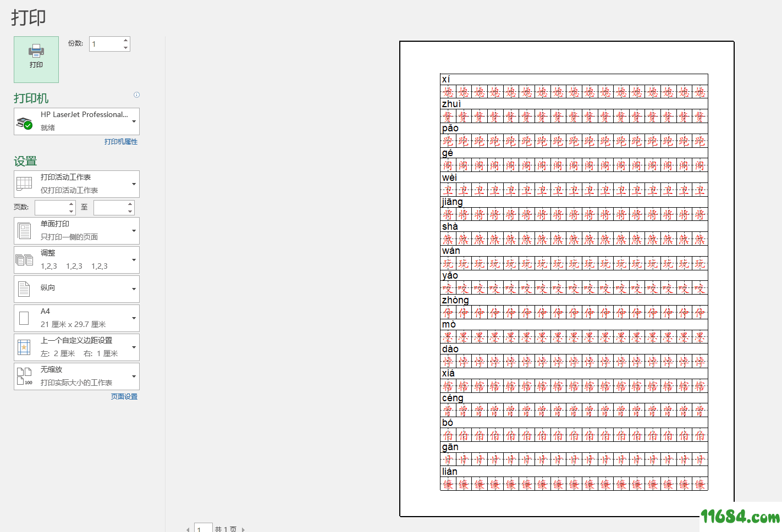Expand the 打印活动工作表 dropdown
Screen dimensions: 782x532
[x=76, y=184]
